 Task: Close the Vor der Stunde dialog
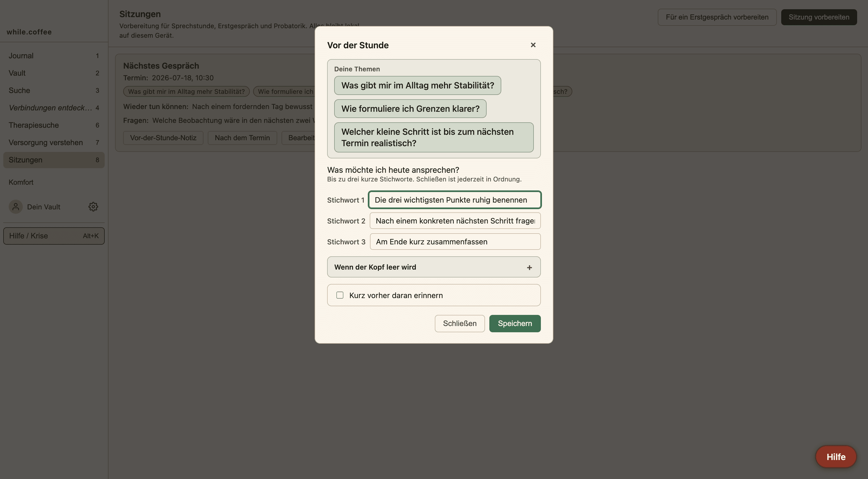coord(533,45)
